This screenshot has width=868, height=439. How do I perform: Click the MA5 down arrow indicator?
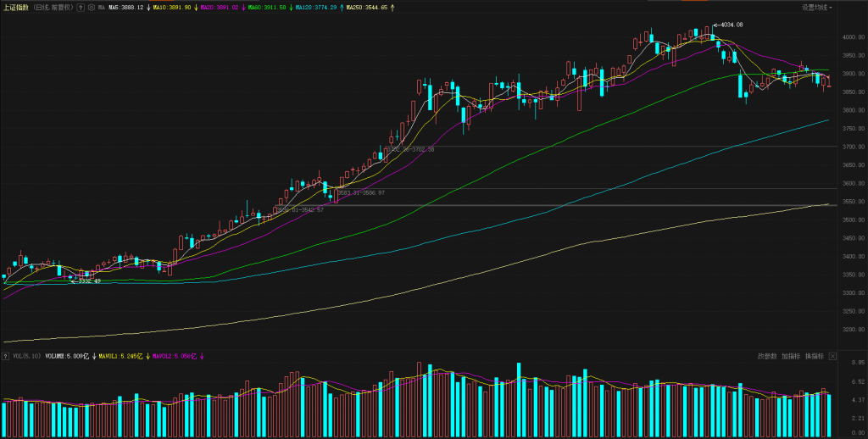click(149, 7)
